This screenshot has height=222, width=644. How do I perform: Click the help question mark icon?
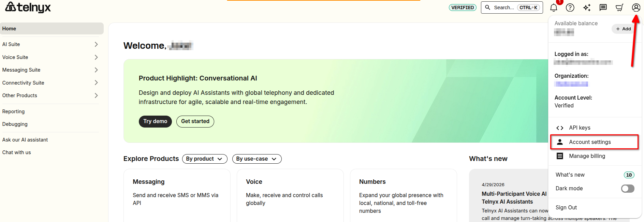(x=570, y=8)
